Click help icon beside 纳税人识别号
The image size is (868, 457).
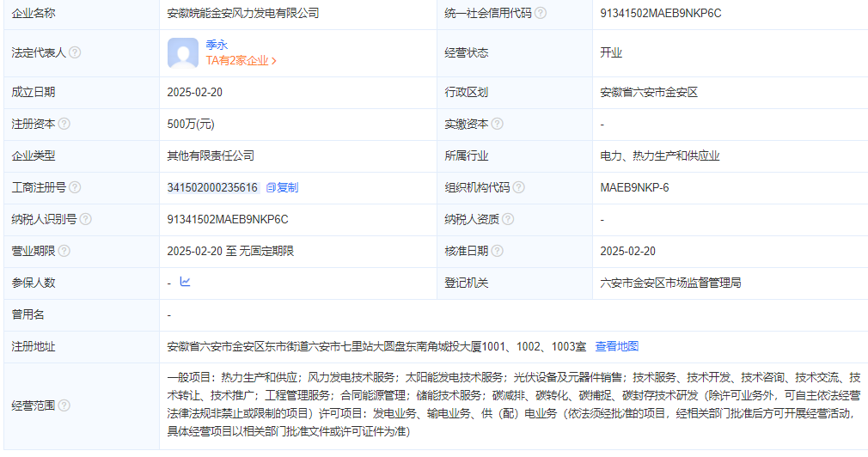(86, 219)
